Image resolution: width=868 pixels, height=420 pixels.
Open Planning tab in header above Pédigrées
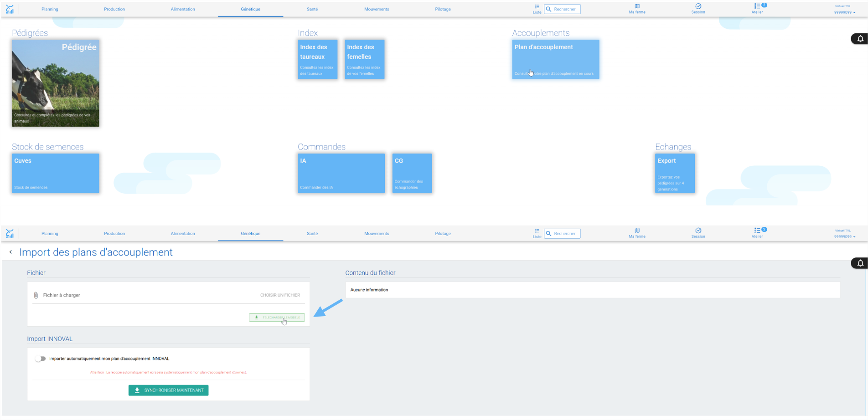click(x=50, y=9)
